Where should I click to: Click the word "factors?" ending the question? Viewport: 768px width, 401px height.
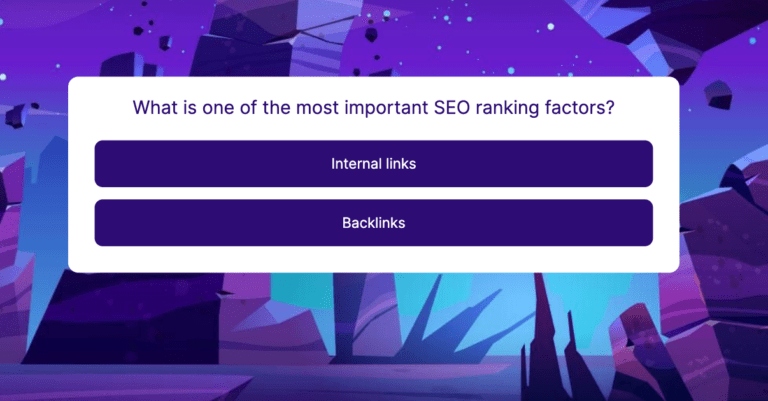(x=580, y=107)
